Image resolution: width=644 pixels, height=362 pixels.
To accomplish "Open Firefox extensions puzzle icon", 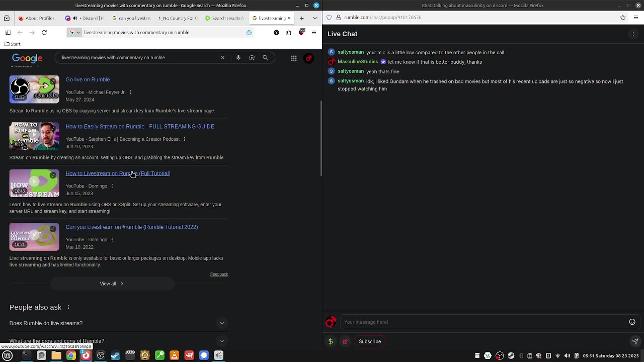I will coord(289,33).
